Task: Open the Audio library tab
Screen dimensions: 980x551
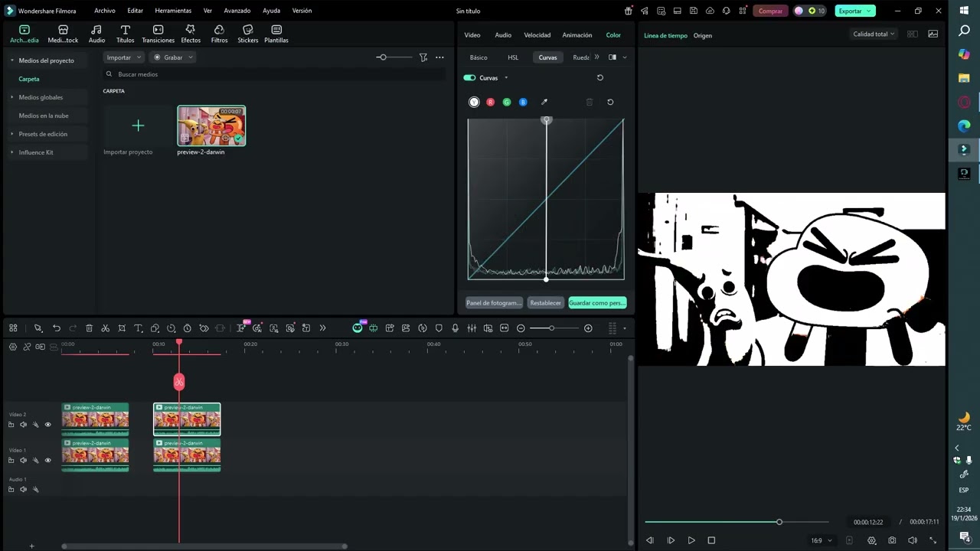Action: pos(96,34)
